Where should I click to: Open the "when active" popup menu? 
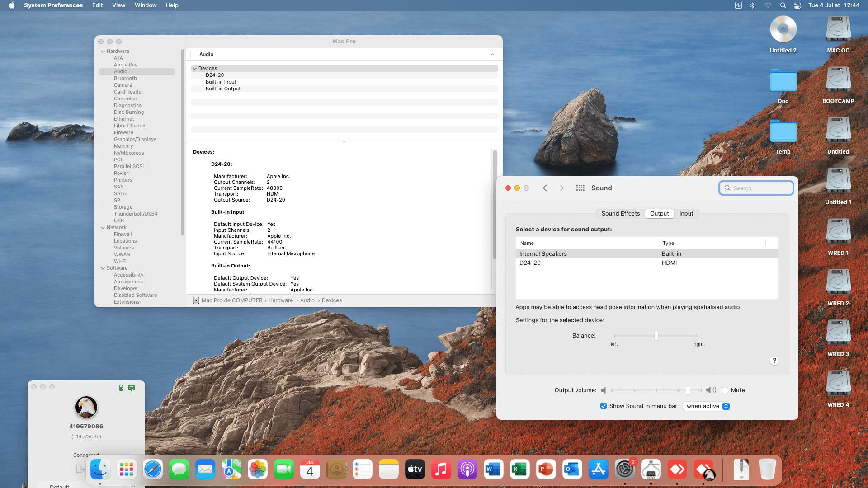click(x=707, y=406)
